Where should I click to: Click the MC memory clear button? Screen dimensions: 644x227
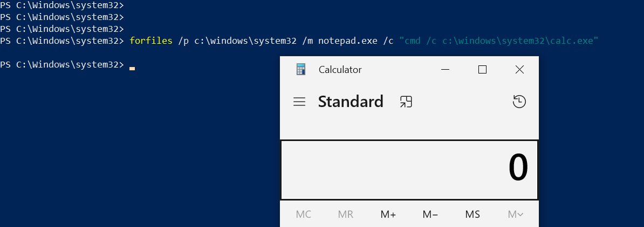(304, 214)
